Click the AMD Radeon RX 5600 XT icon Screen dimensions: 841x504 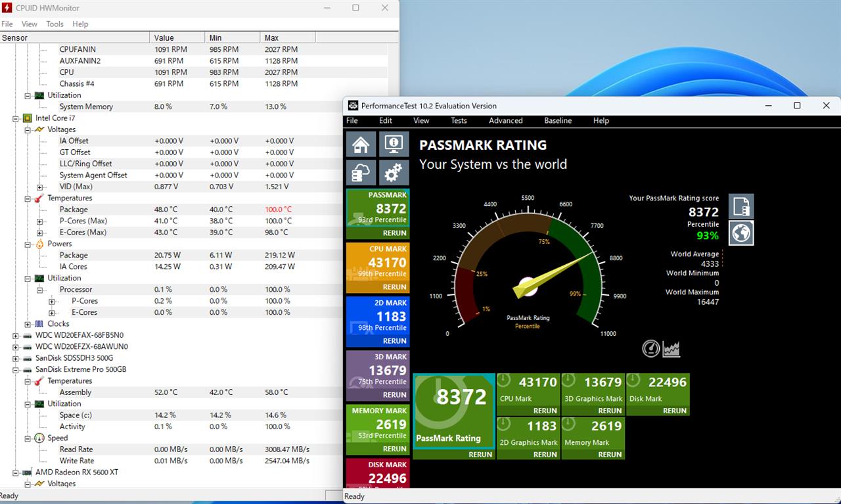27,472
